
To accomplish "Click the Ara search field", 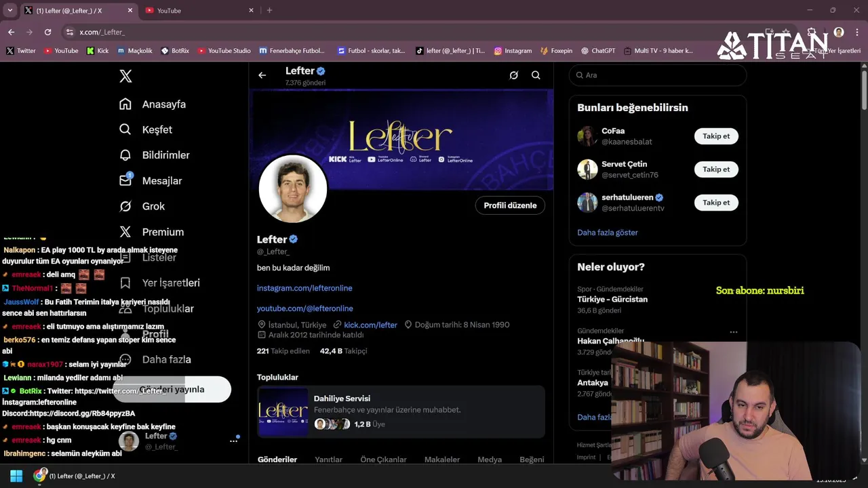I will click(658, 75).
